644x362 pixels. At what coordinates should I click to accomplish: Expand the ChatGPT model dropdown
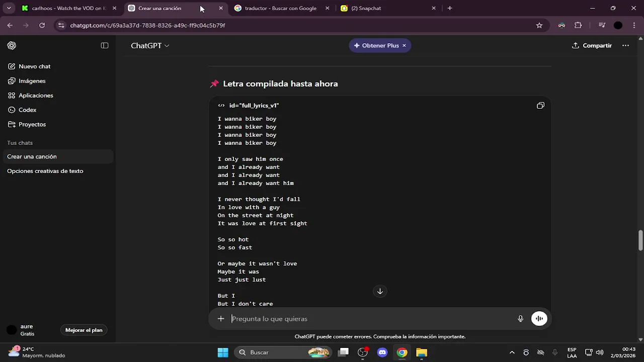point(150,46)
